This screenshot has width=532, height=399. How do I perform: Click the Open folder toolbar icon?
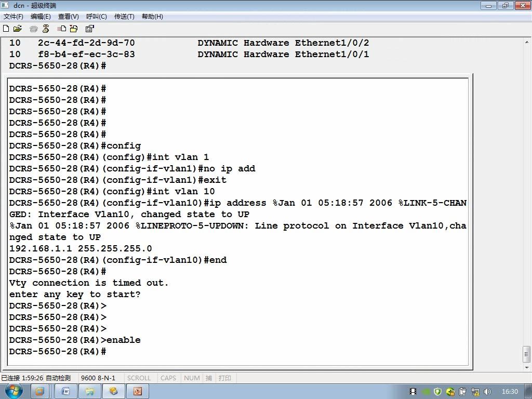[x=17, y=29]
